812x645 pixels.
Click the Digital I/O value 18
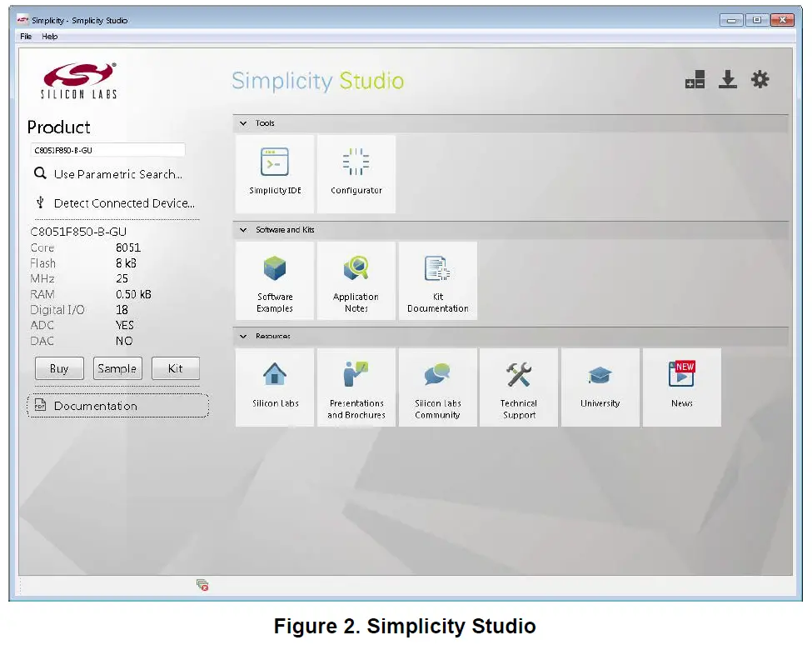coord(122,310)
